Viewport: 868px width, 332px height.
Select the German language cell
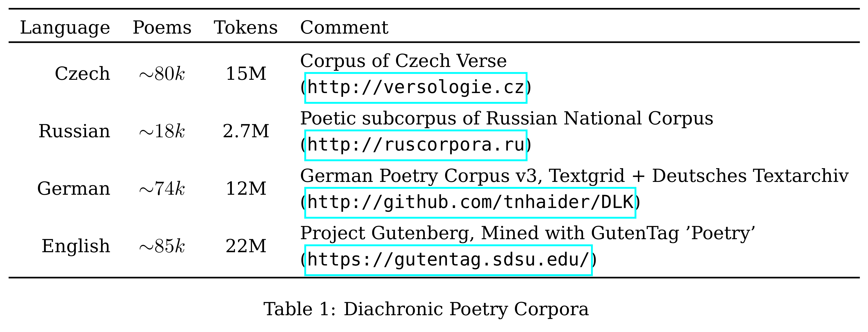point(74,188)
